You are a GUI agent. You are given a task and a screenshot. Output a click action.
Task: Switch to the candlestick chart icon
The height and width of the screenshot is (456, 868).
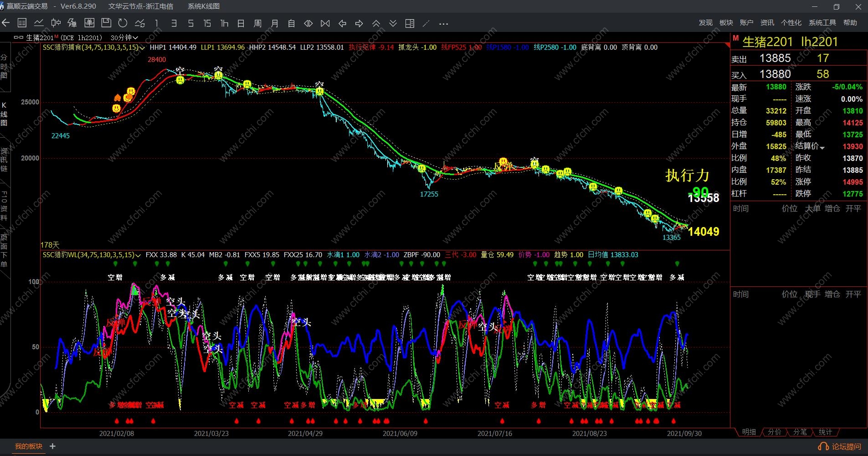56,23
